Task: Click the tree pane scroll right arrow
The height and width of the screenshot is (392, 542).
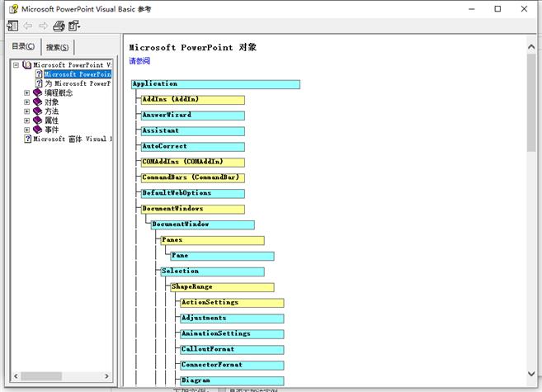Action: click(106, 376)
